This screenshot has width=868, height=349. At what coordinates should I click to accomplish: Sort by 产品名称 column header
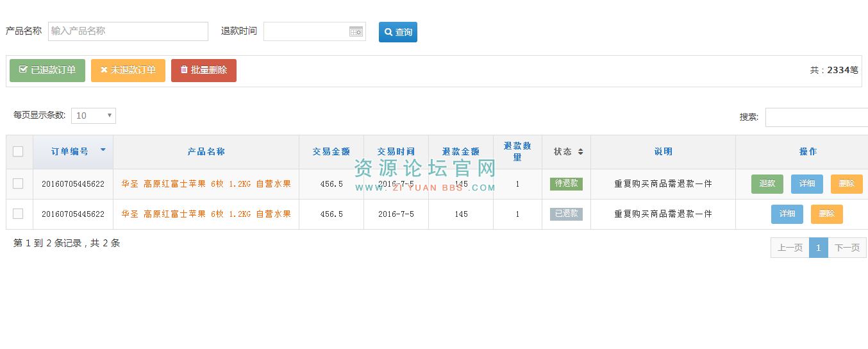click(206, 152)
